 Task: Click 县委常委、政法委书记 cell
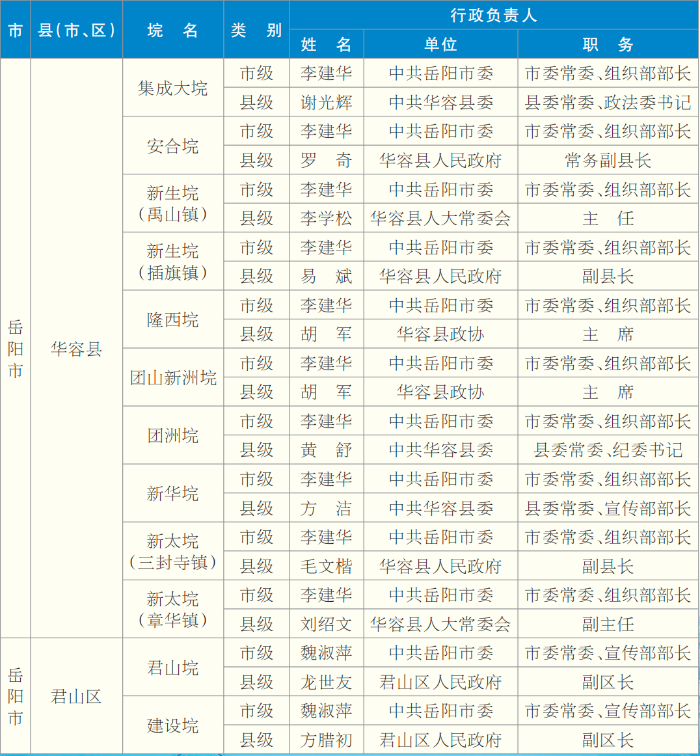point(608,102)
